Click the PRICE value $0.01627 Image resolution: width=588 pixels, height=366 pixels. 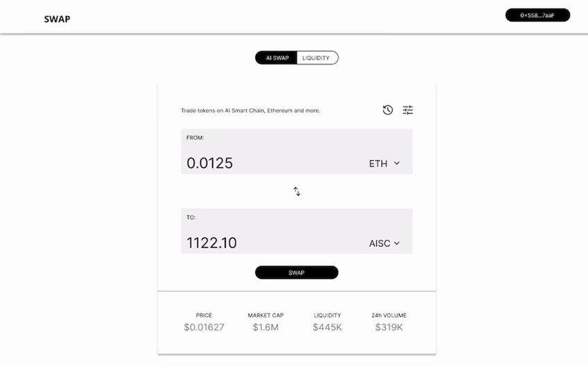point(204,327)
